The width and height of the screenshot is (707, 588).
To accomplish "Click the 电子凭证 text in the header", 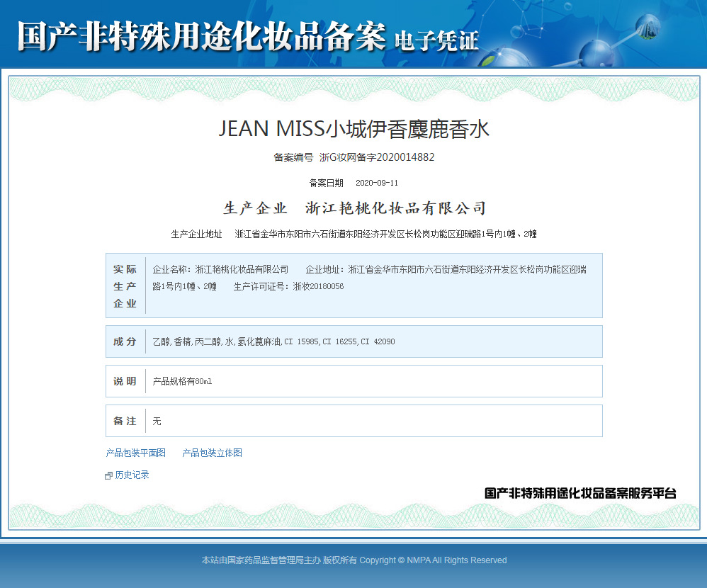I will [436, 40].
